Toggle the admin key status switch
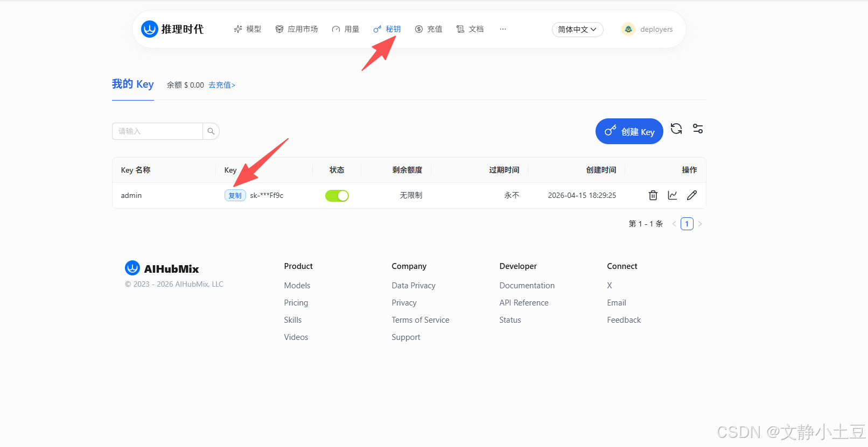Screen dimensions: 868x447 [337, 196]
